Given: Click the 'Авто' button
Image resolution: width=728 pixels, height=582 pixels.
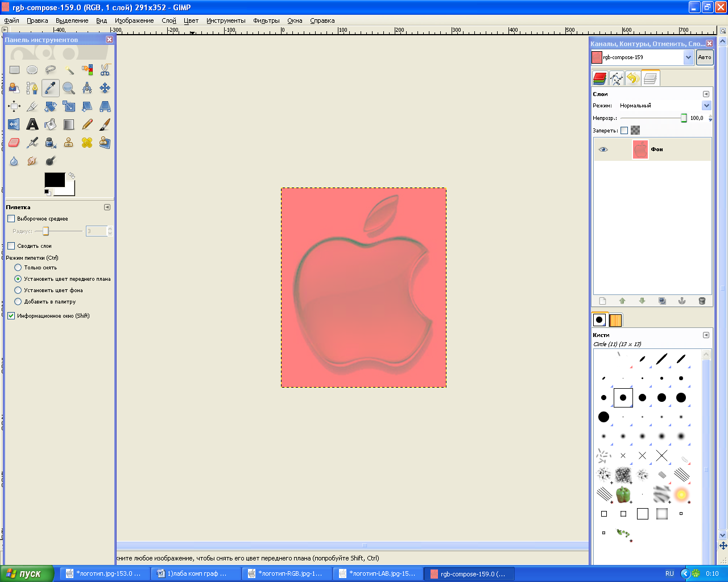Looking at the screenshot, I should pos(705,57).
